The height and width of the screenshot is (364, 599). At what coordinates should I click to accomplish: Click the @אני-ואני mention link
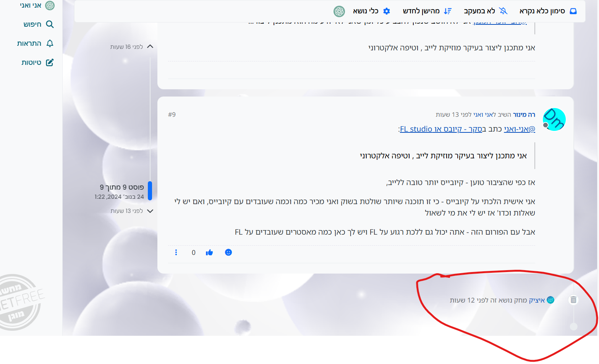(x=520, y=129)
